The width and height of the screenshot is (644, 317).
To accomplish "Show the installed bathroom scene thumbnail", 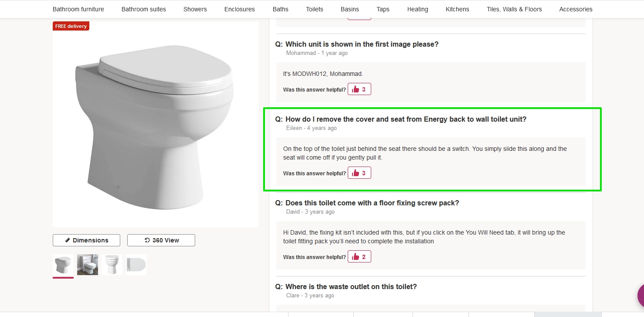I will click(x=88, y=265).
